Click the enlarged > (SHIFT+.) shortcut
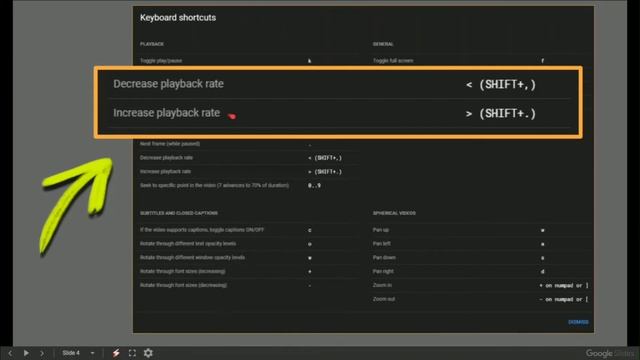The width and height of the screenshot is (640, 360). (x=501, y=113)
